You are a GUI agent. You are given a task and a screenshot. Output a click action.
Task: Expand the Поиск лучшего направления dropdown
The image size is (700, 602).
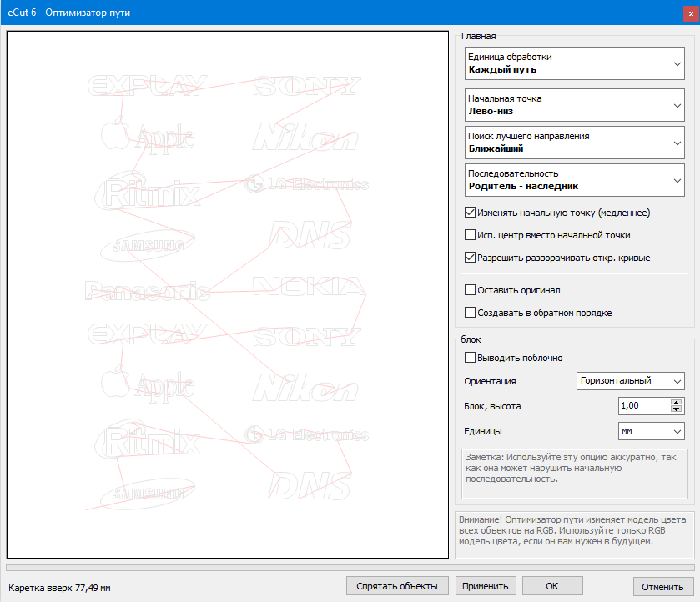[x=575, y=143]
